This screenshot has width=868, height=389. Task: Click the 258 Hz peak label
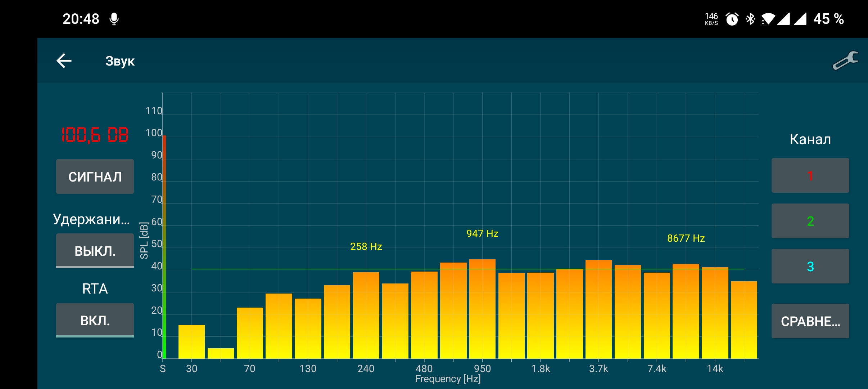tap(366, 246)
